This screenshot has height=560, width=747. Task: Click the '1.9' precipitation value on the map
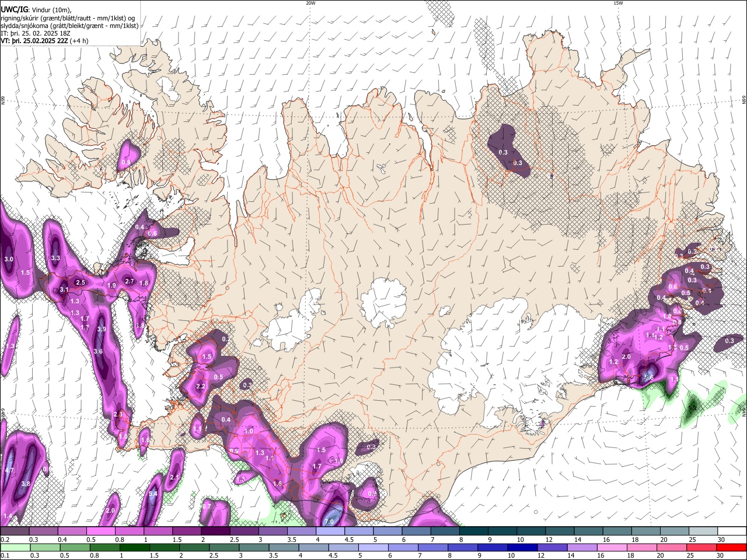click(112, 285)
